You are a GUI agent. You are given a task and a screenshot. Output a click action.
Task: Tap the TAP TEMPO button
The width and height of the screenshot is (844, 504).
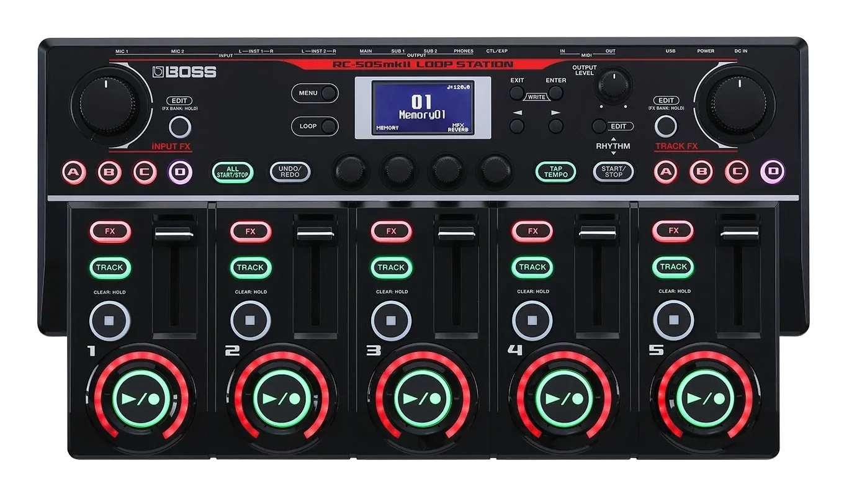[555, 172]
